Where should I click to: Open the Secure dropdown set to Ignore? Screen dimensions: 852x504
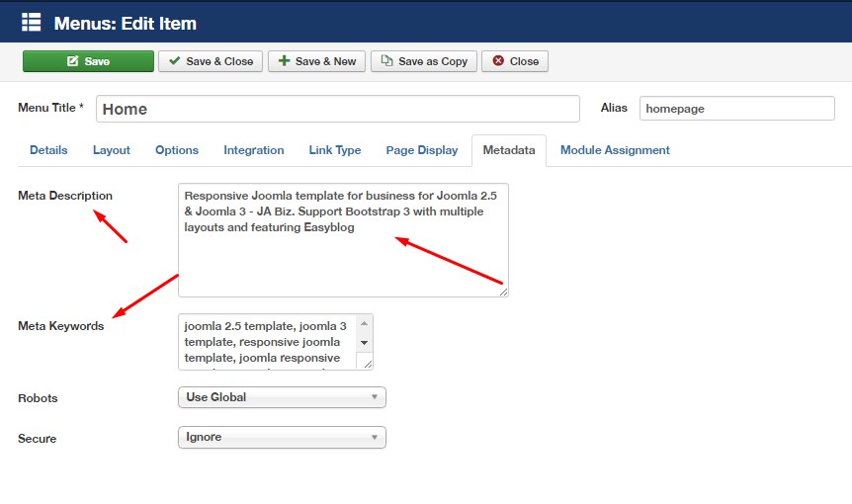point(282,437)
